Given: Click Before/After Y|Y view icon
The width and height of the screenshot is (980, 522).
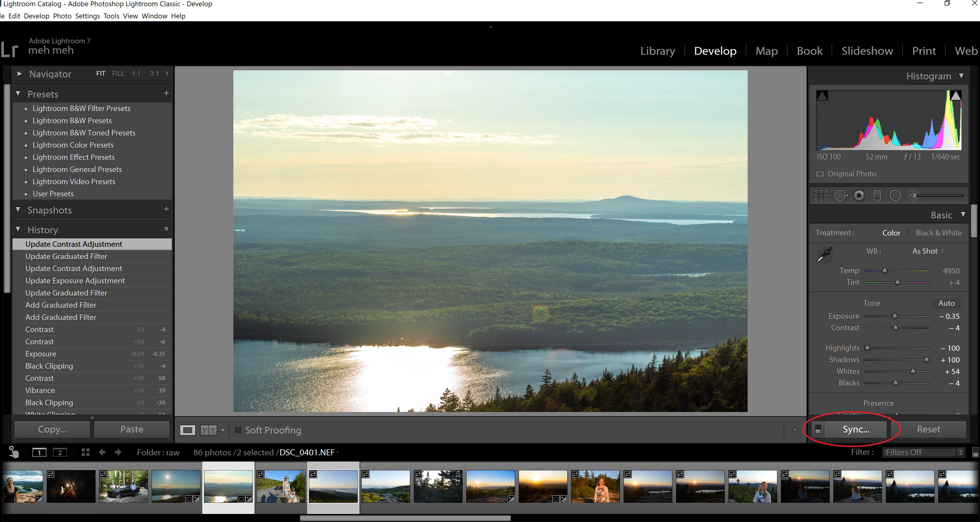Looking at the screenshot, I should click(208, 430).
